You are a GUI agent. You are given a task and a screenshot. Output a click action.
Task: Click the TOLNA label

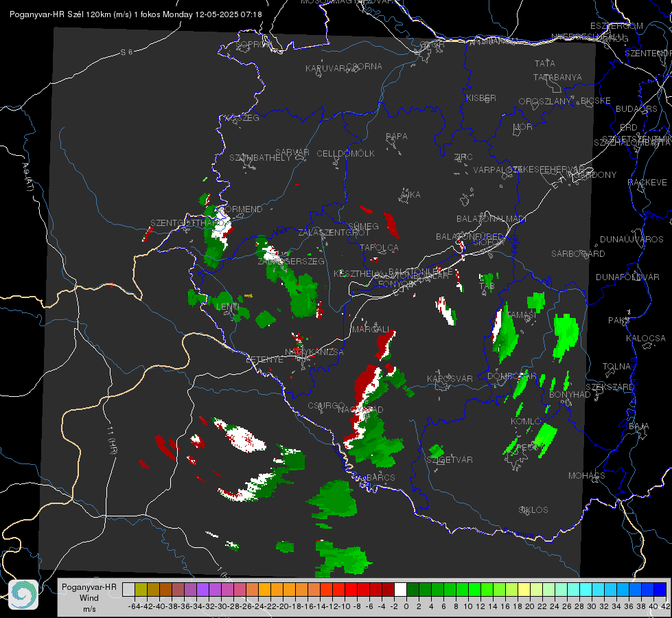(x=616, y=367)
